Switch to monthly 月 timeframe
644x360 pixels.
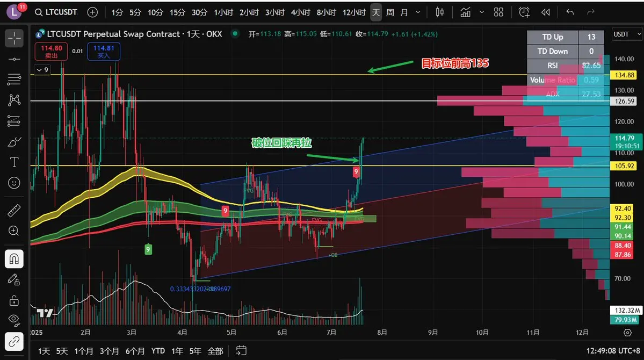pos(404,12)
